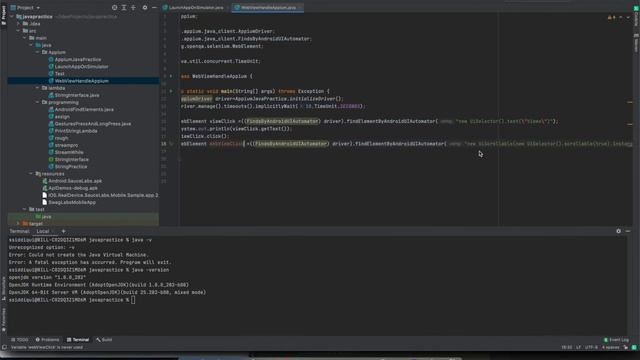Click the Project vertical tab on left edge
The width and height of the screenshot is (640, 360).
[4, 16]
